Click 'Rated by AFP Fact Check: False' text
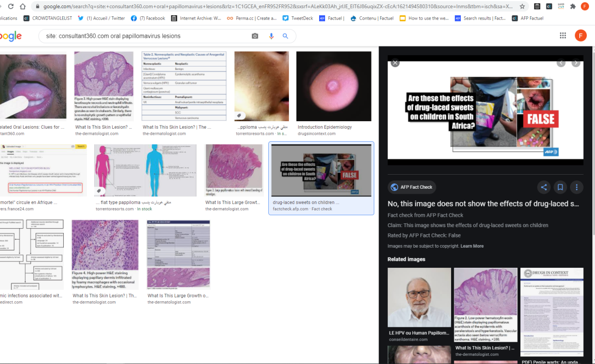This screenshot has height=364, width=595. pyautogui.click(x=424, y=235)
